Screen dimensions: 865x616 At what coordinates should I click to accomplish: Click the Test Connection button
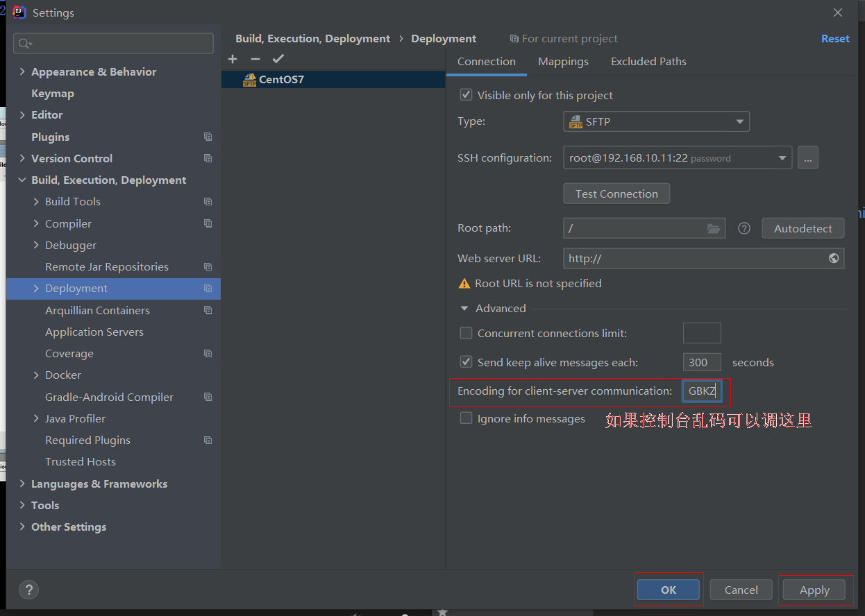pyautogui.click(x=616, y=194)
